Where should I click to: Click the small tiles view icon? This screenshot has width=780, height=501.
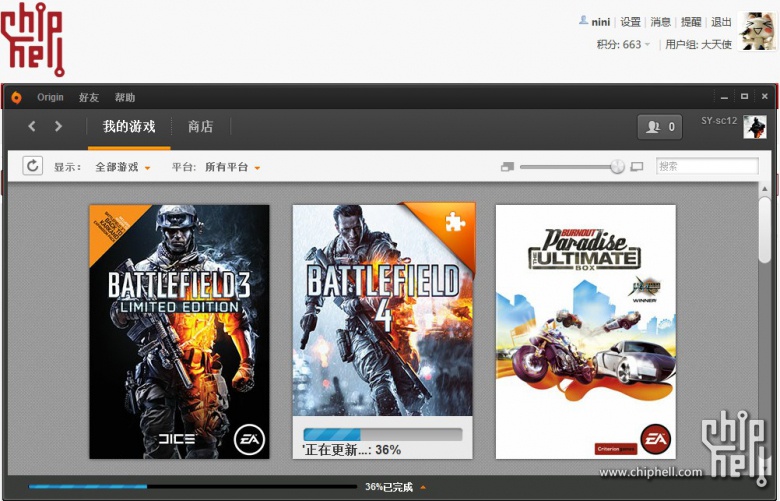point(507,167)
